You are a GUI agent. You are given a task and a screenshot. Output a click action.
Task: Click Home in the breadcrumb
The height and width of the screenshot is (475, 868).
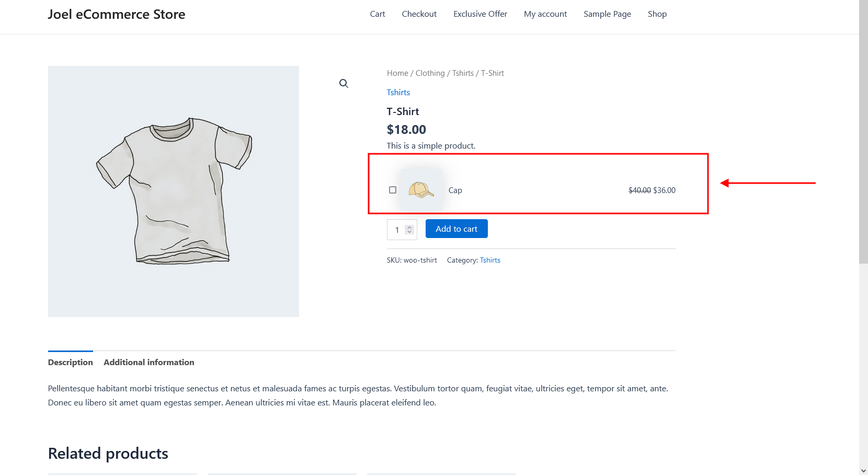[x=397, y=73]
